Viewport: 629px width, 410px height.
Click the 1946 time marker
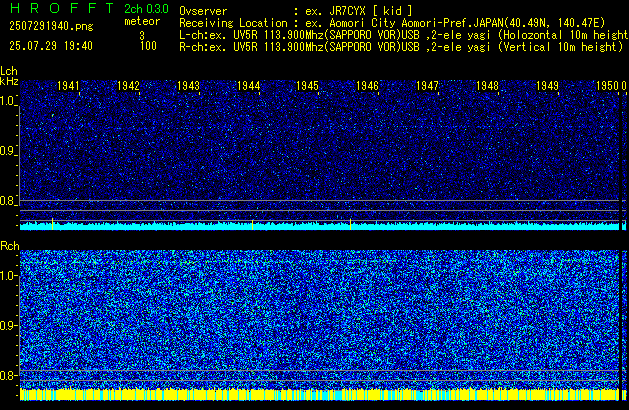(367, 86)
